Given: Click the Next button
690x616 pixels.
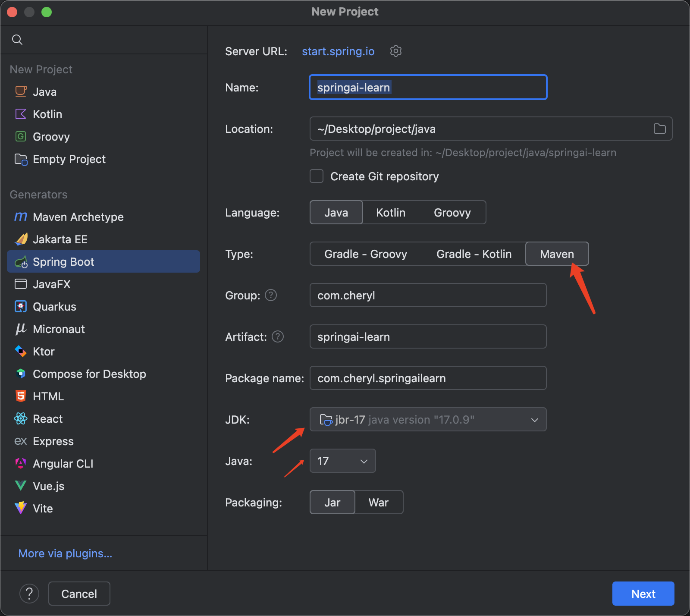Looking at the screenshot, I should [643, 594].
